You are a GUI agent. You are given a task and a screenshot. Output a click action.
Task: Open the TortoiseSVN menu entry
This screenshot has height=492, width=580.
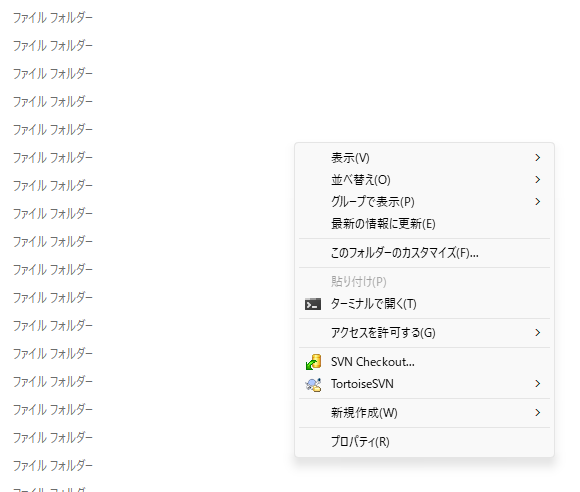coord(424,384)
